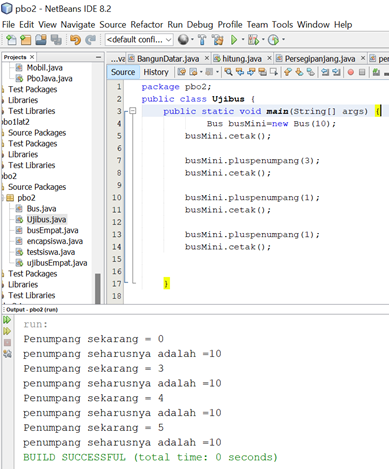Click the Next Bookmark icon
The width and height of the screenshot is (389, 469).
pos(299,72)
